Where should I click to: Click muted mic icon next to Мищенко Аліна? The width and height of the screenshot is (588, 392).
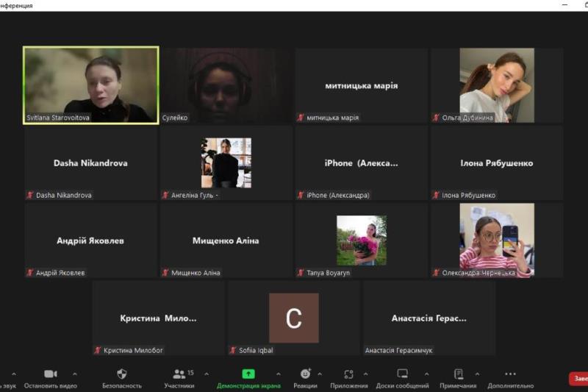165,273
